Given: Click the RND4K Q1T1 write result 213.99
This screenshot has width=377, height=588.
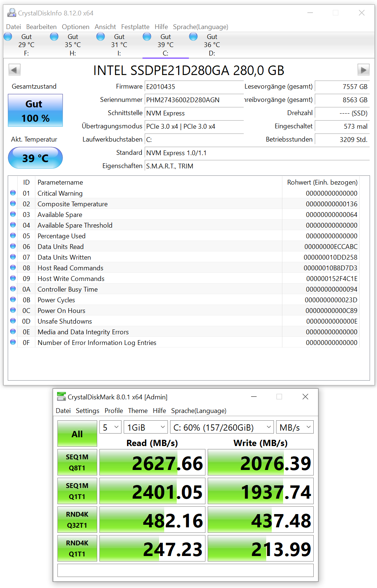Looking at the screenshot, I should click(261, 549).
